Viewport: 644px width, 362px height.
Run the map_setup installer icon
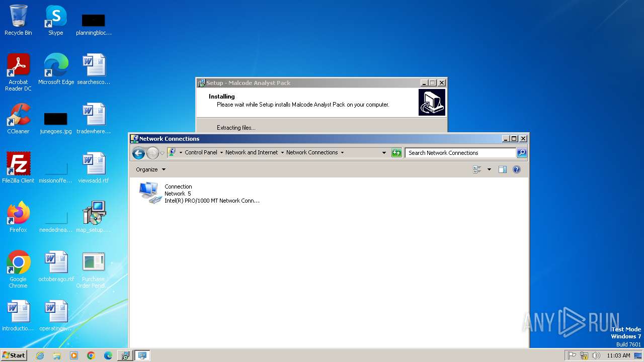coord(94,217)
